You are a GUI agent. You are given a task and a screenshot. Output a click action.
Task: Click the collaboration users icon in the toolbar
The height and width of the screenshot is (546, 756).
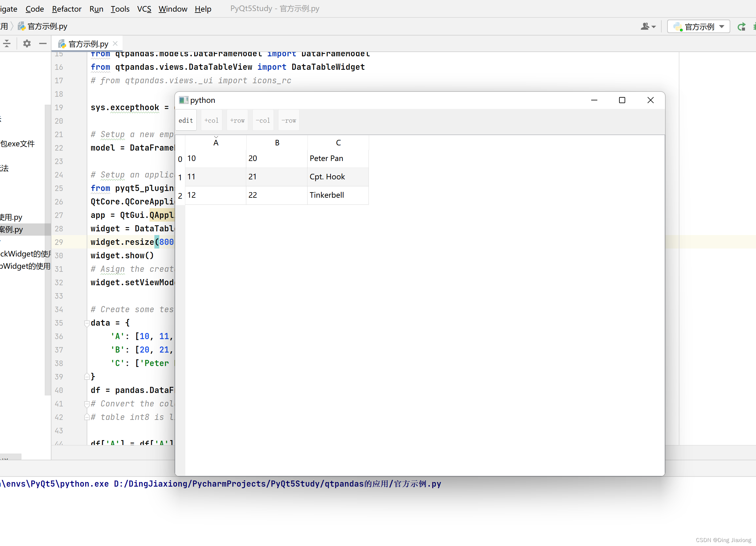click(x=646, y=26)
